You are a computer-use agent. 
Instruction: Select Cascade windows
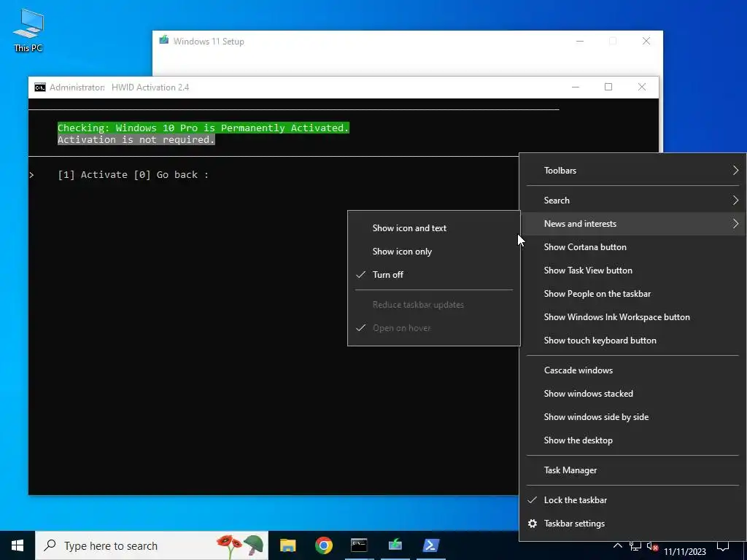tap(632, 370)
